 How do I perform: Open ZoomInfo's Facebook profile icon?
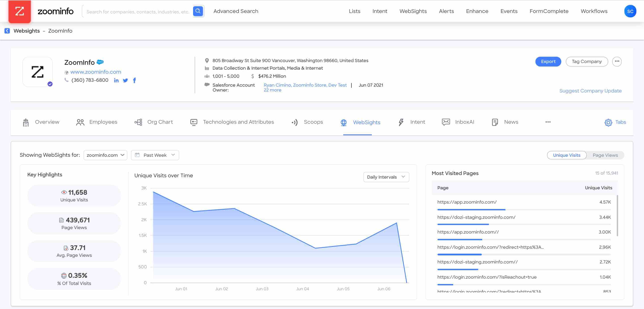(x=135, y=80)
